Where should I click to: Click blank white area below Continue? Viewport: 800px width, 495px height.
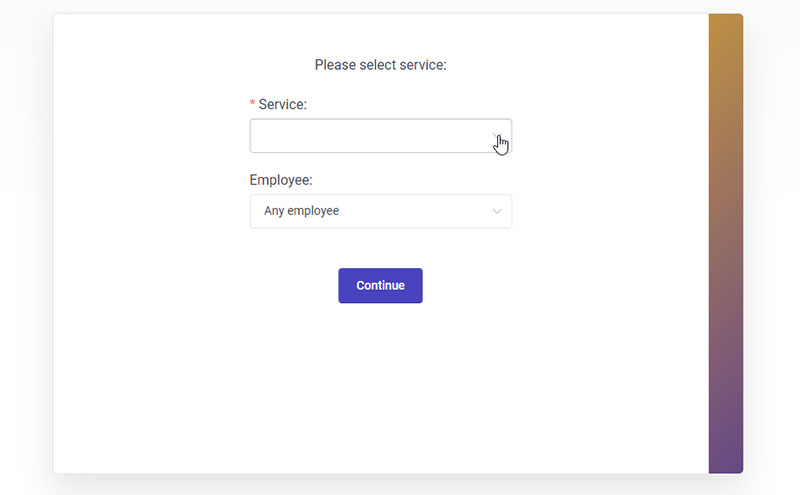[381, 383]
